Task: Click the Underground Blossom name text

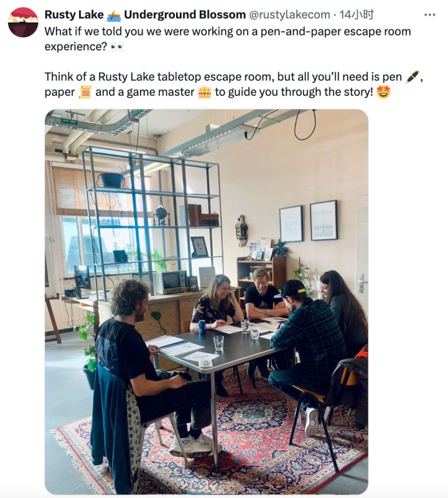Action: [x=185, y=14]
